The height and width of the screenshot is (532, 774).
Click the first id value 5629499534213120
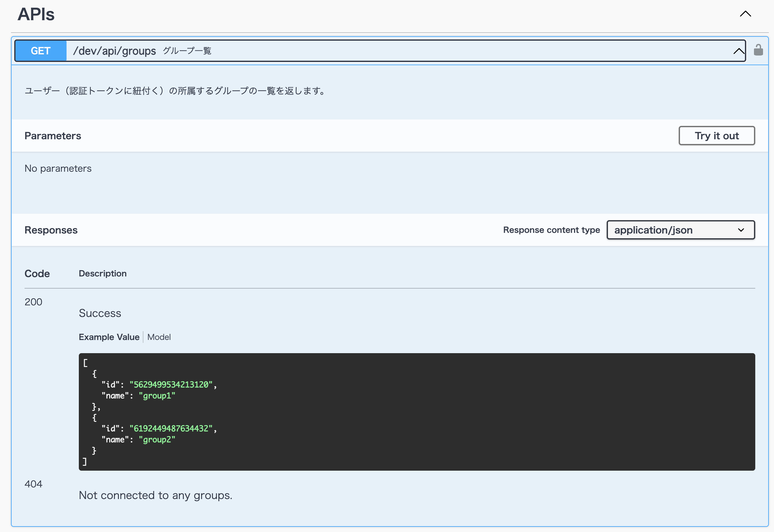pyautogui.click(x=171, y=385)
